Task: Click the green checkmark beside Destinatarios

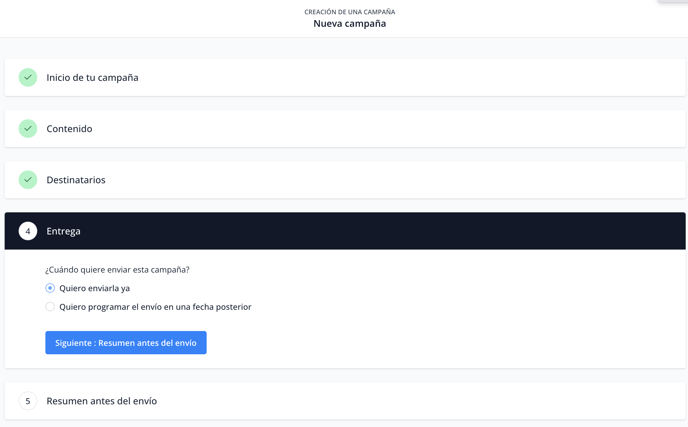Action: point(28,180)
